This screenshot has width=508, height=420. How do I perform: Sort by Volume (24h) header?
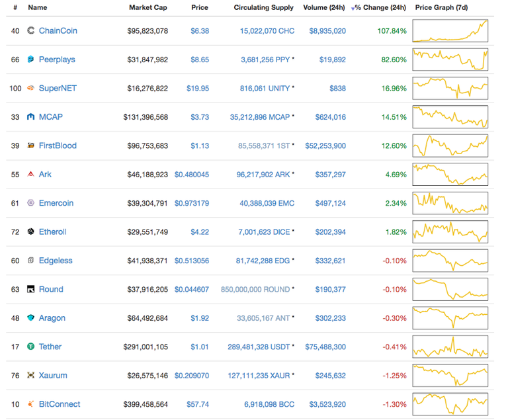[x=324, y=7]
